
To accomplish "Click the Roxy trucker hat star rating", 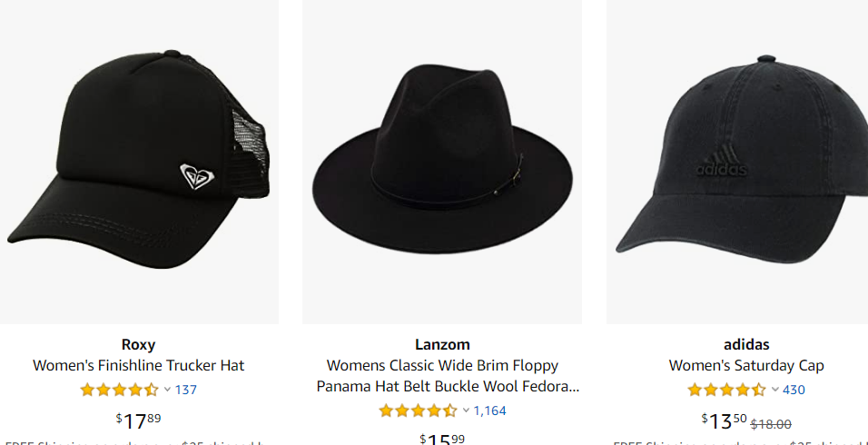I will (119, 390).
